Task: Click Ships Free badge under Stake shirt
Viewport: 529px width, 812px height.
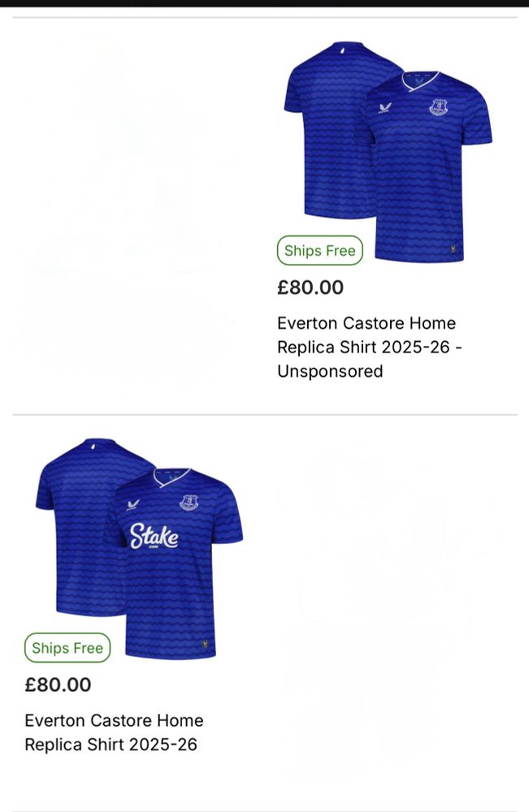Action: click(x=67, y=648)
